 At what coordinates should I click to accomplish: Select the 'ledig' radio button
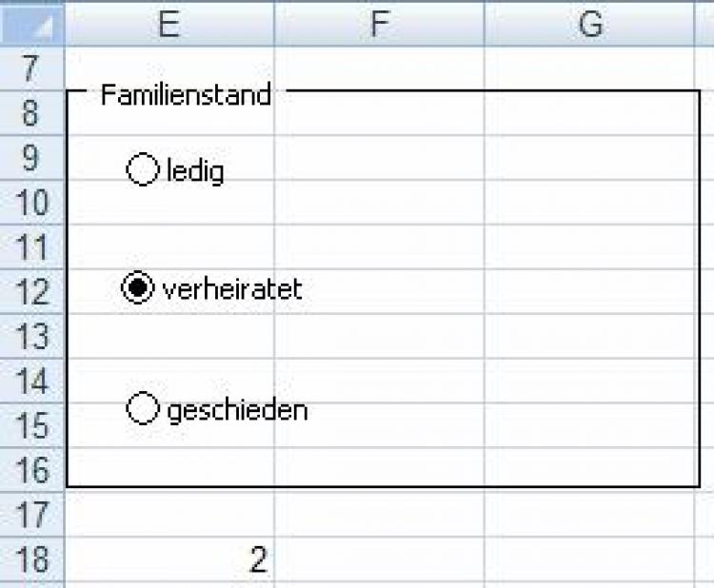pos(142,170)
